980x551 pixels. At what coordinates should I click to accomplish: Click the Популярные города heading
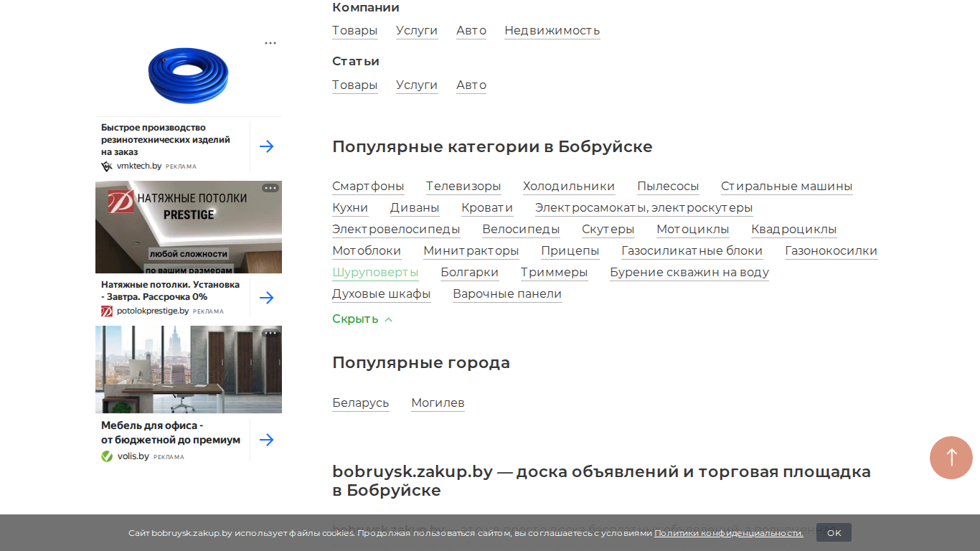click(421, 363)
